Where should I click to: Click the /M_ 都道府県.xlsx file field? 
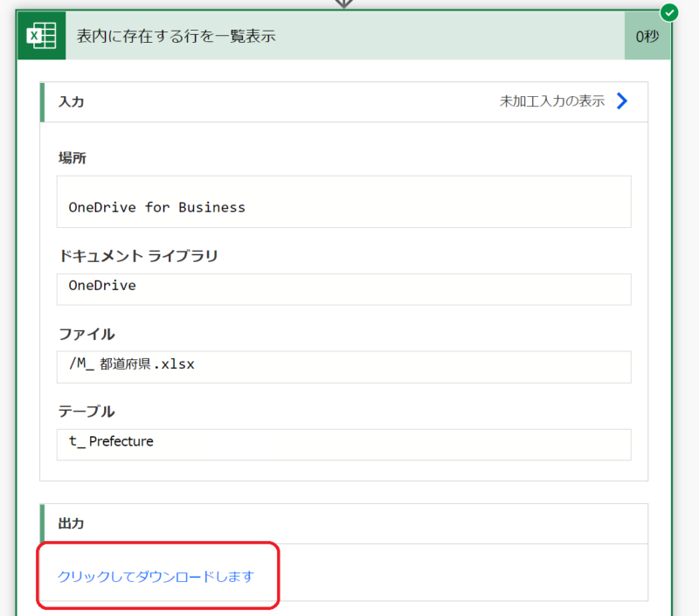click(343, 366)
